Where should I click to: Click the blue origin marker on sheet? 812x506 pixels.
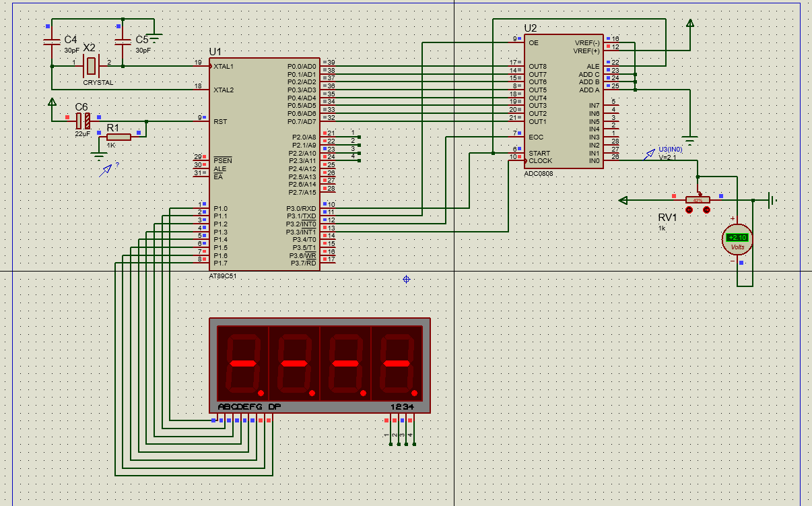pyautogui.click(x=406, y=279)
